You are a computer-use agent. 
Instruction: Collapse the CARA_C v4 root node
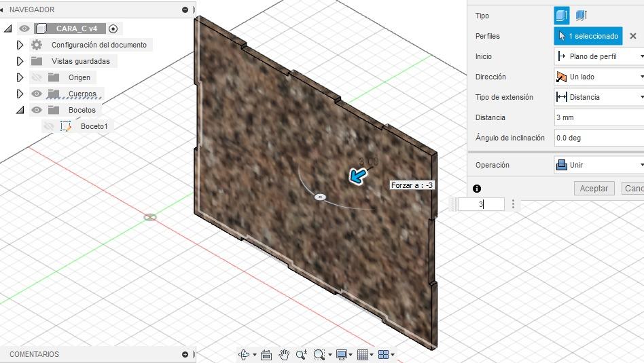pos(7,28)
